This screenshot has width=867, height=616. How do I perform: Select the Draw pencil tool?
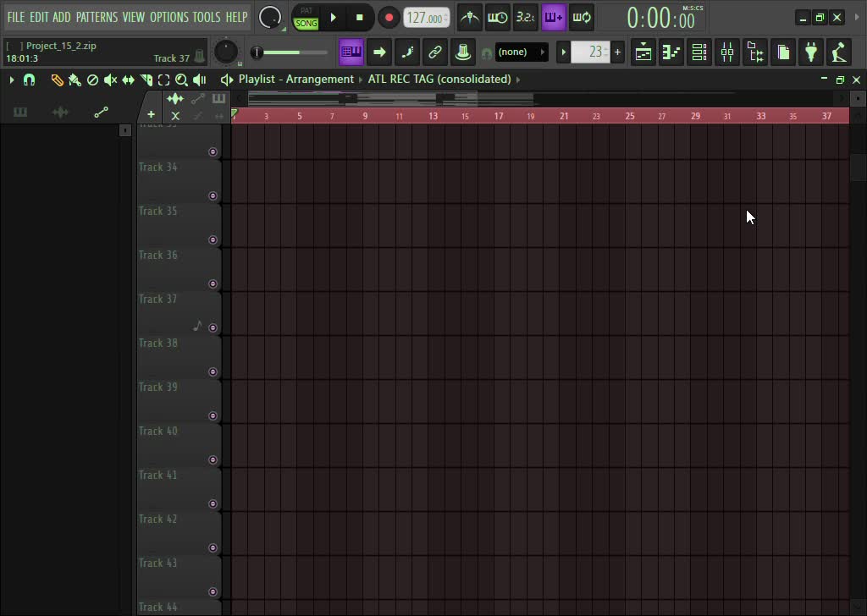tap(57, 80)
